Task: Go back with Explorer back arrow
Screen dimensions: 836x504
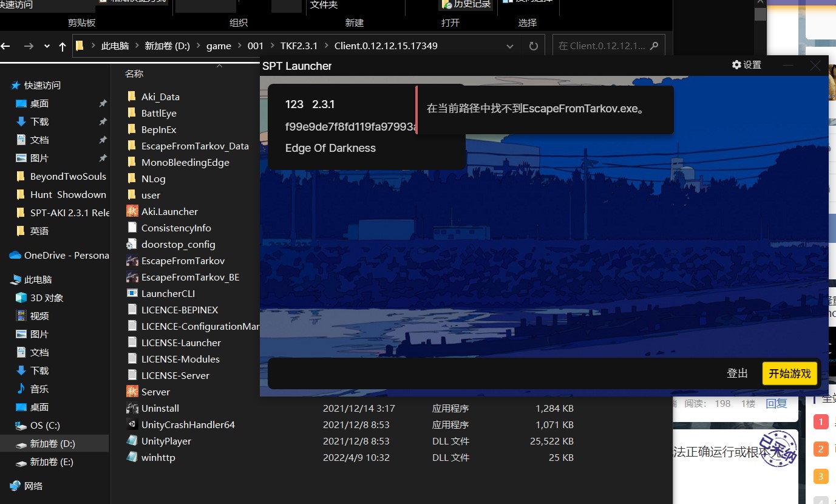Action: [6, 46]
